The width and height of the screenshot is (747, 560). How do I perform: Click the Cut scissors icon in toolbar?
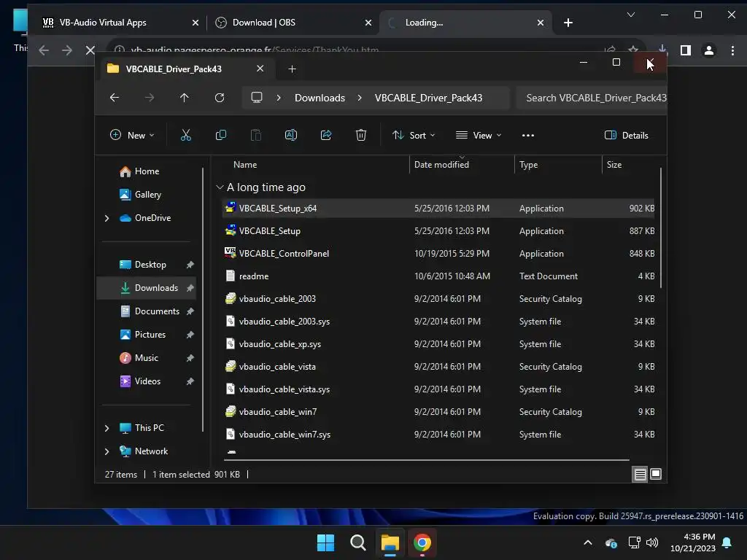coord(186,135)
